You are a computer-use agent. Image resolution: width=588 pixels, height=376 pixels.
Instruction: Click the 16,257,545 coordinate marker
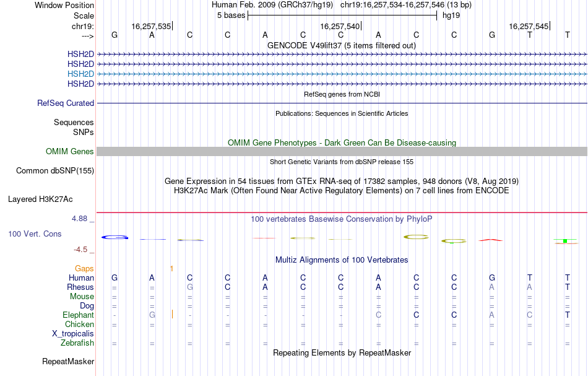point(529,26)
